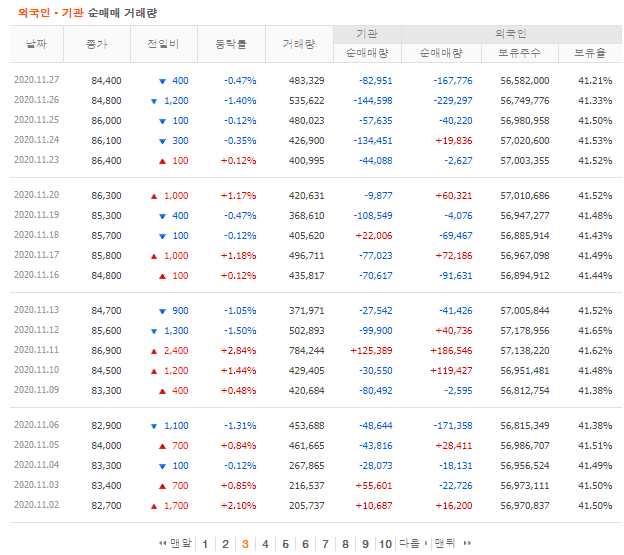Click institution net value +125,389
The width and height of the screenshot is (624, 555).
pos(371,351)
